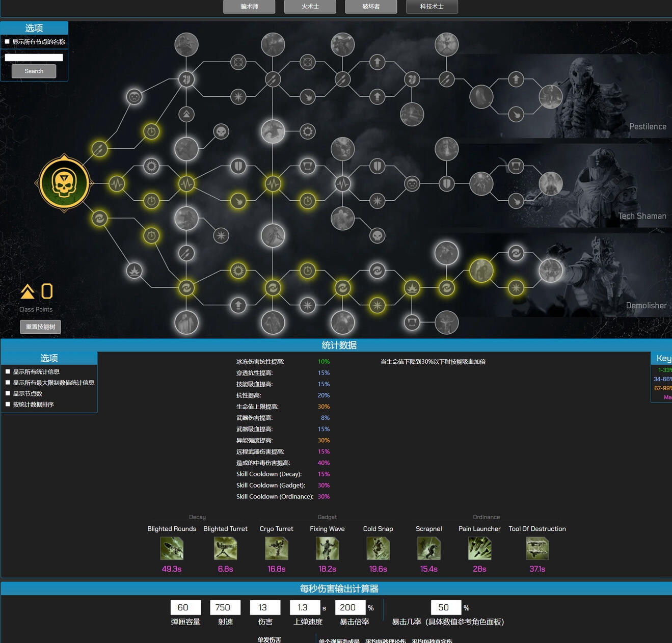This screenshot has height=643, width=672.
Task: Click the central Technomancer skull class emblem
Action: tap(64, 183)
